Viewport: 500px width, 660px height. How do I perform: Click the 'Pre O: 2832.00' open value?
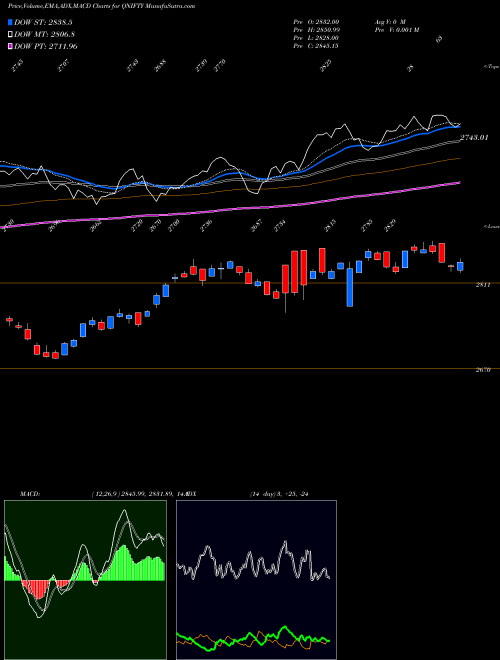(316, 22)
